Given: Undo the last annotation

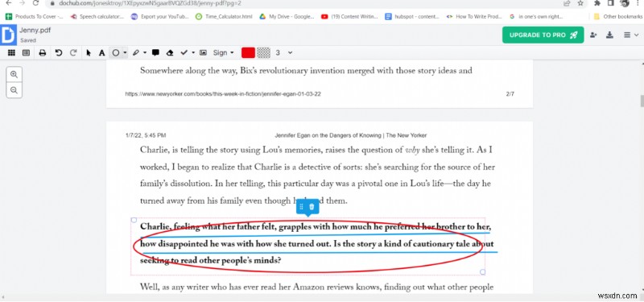Looking at the screenshot, I should coord(58,52).
